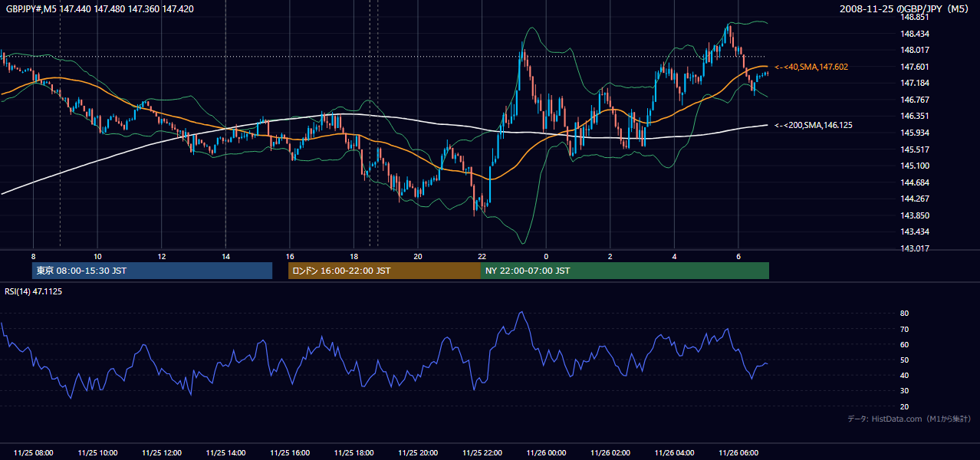Click price axis label 145.100
The image size is (980, 460).
coord(916,166)
